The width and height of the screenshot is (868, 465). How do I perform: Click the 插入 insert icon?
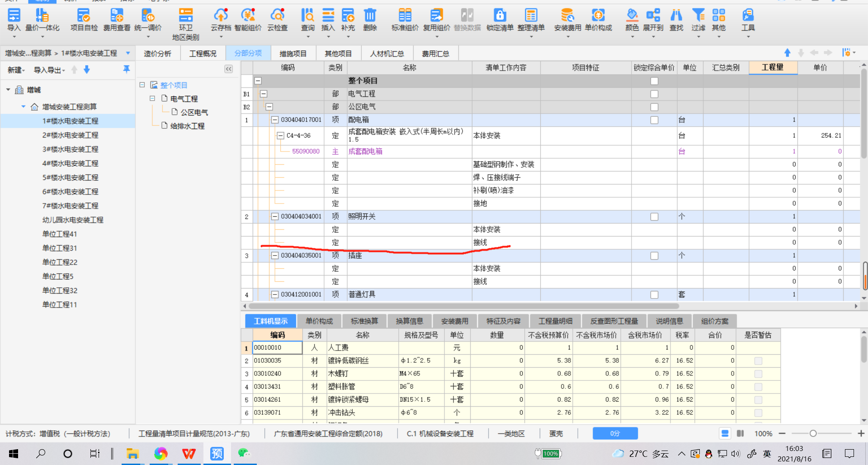click(328, 20)
